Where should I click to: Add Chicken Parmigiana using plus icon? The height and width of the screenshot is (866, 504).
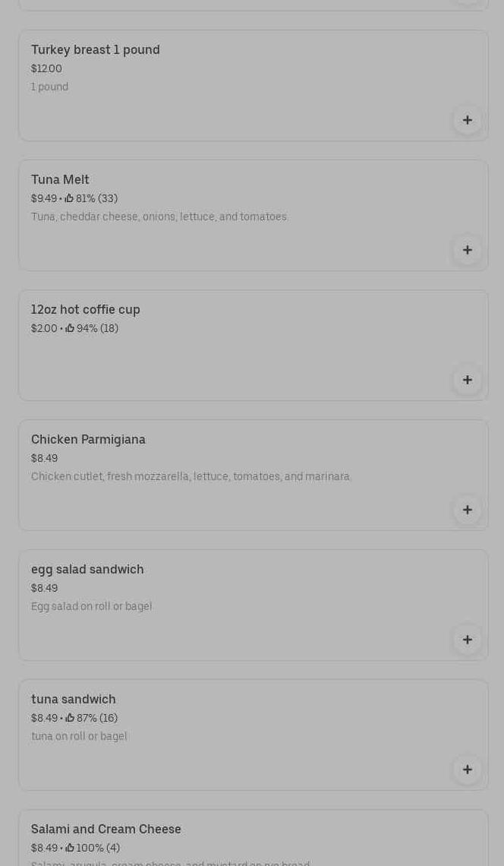coord(467,510)
